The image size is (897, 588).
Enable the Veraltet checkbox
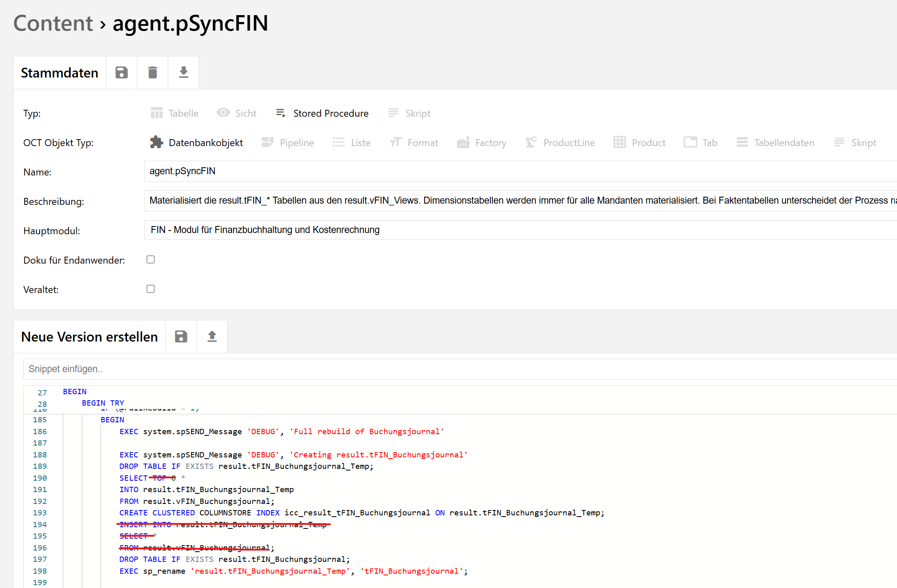pyautogui.click(x=151, y=289)
